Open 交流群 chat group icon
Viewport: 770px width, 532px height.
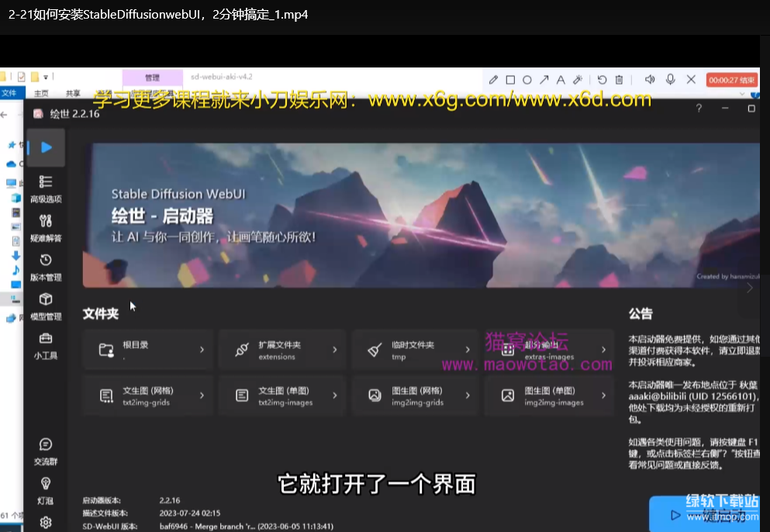point(46,452)
